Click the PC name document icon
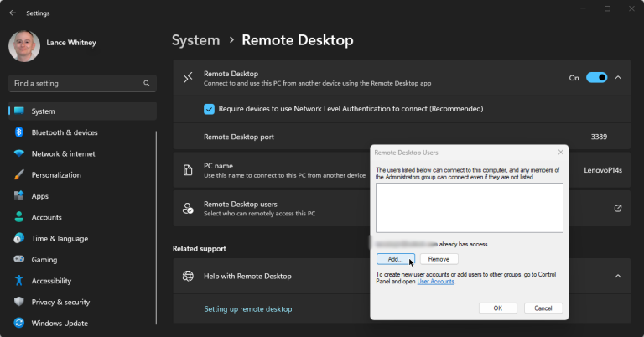Screen dimensions: 644x337 tap(188, 170)
